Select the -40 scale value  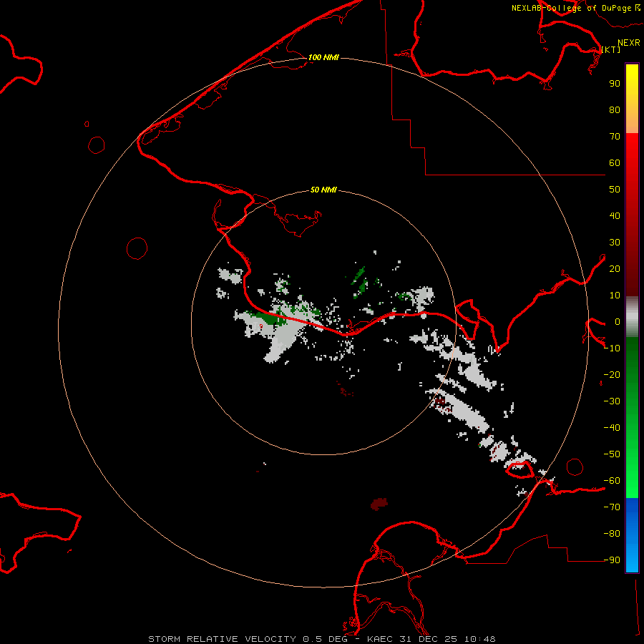(x=612, y=428)
